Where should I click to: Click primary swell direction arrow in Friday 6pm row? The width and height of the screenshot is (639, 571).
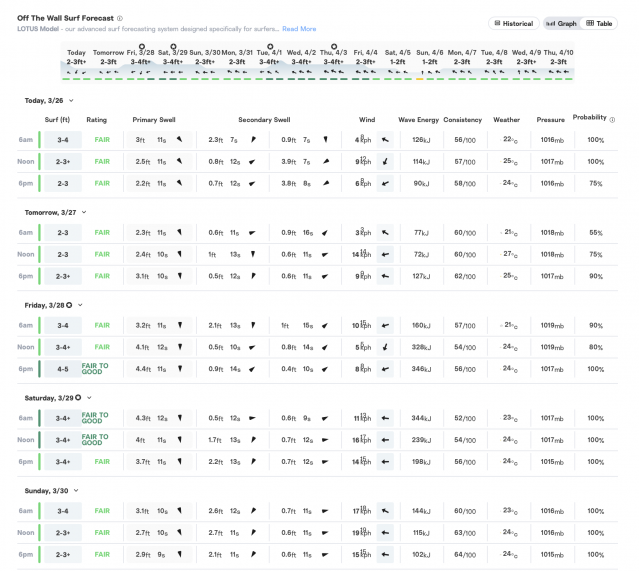180,368
